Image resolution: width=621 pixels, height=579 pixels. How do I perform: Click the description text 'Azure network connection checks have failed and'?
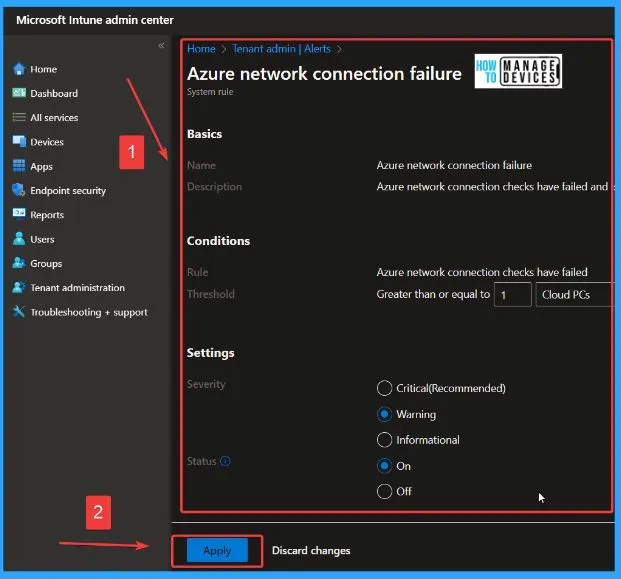point(492,187)
